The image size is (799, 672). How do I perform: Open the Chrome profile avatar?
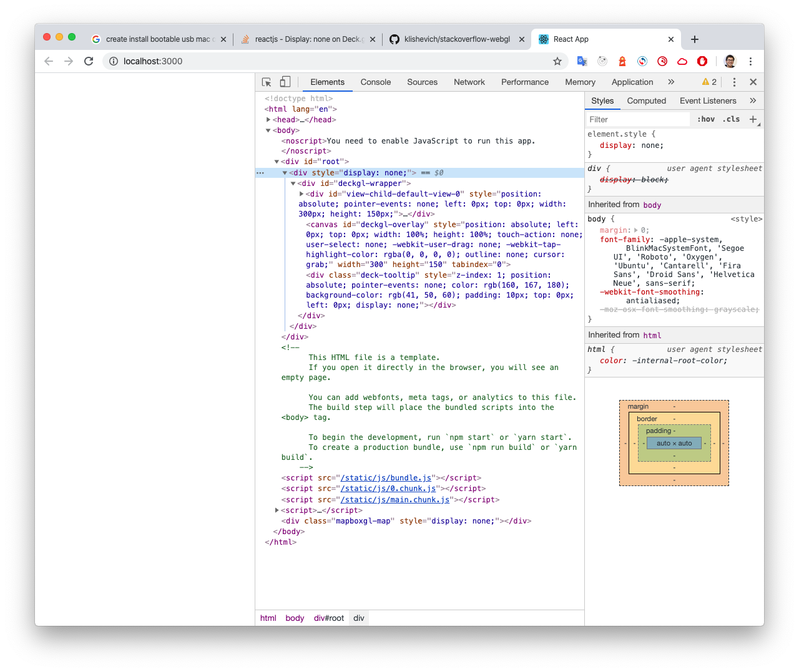[730, 61]
